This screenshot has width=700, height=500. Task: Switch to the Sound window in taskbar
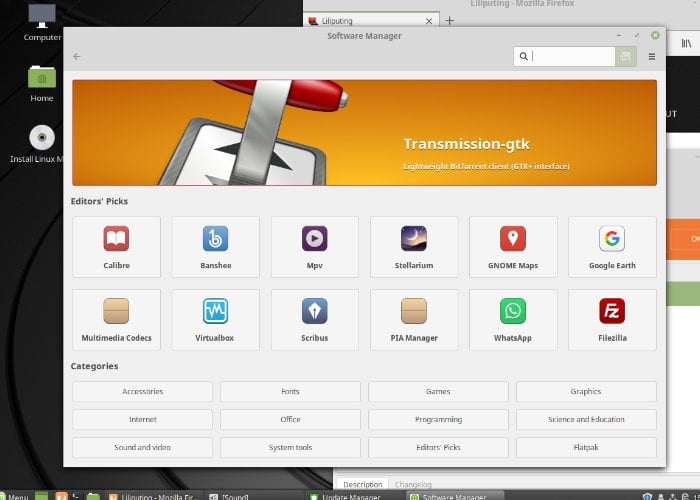point(254,496)
